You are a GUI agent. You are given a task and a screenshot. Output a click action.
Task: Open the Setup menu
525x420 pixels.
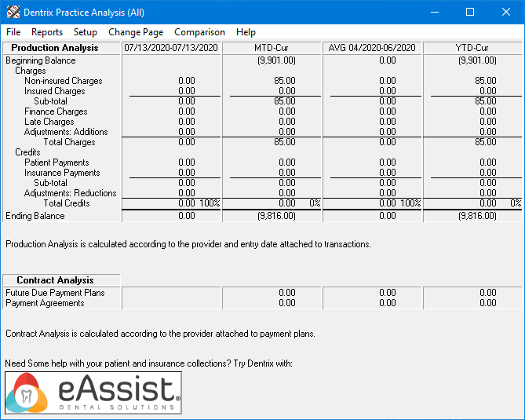86,32
